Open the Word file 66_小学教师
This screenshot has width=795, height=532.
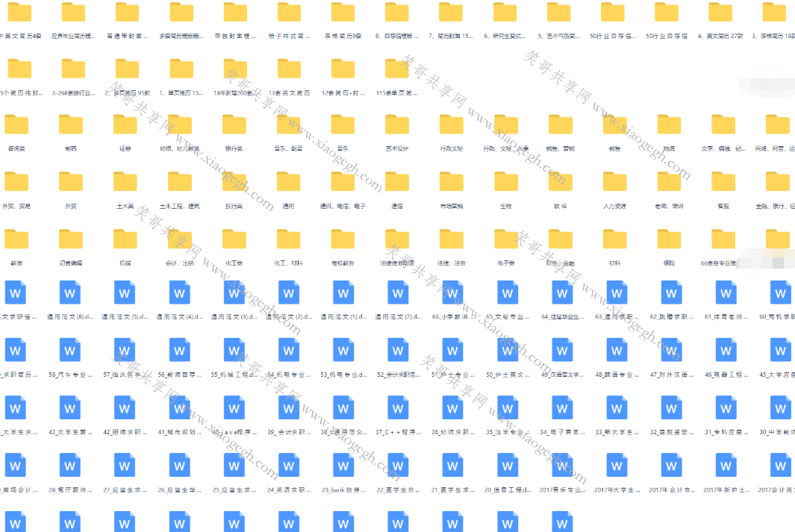pyautogui.click(x=453, y=292)
